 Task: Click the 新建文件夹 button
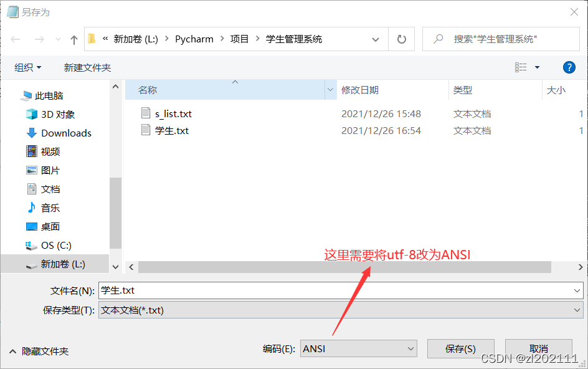click(x=87, y=67)
